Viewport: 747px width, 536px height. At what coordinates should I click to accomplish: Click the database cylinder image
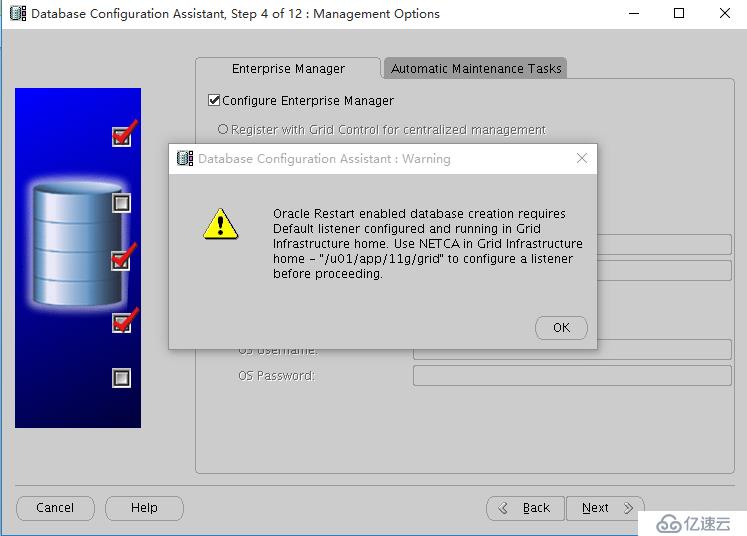(76, 244)
